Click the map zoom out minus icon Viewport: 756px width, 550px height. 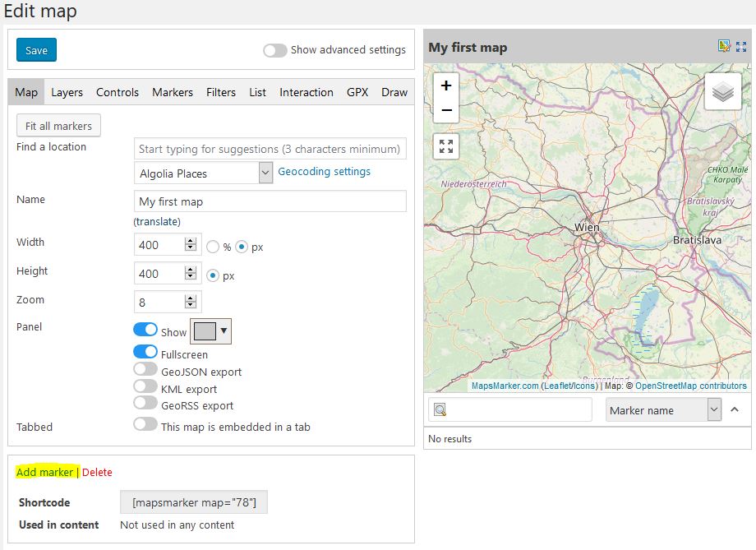[x=446, y=110]
